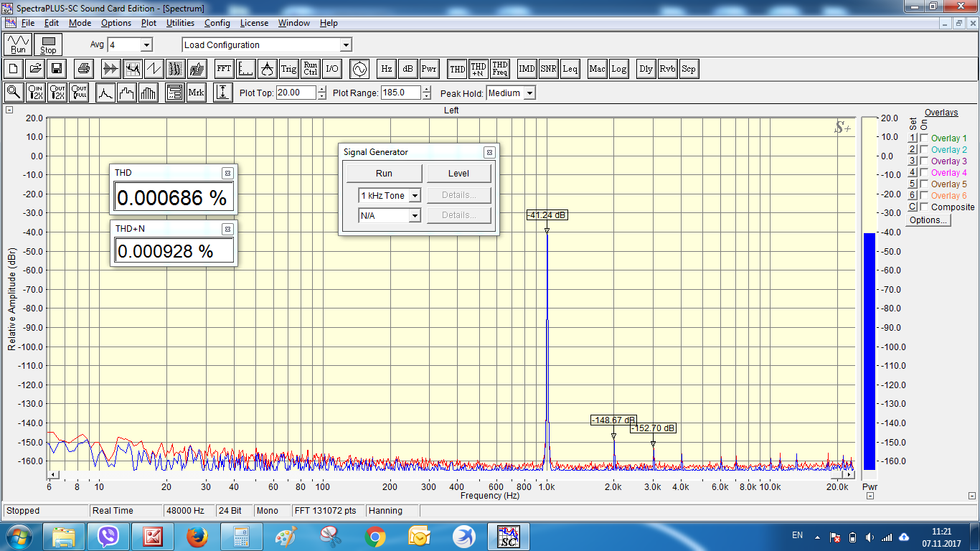
Task: Click inside the Plot Top value field
Action: coord(295,93)
